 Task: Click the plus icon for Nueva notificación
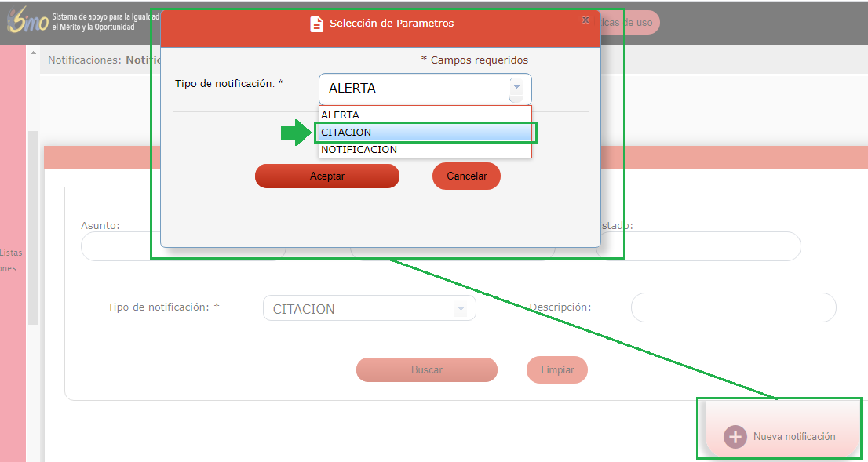tap(735, 437)
